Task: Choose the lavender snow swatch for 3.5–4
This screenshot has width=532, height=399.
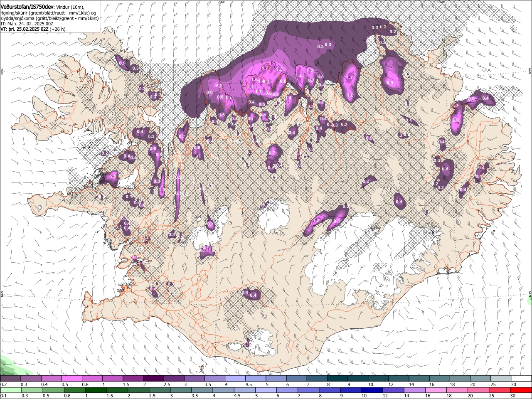Action: pos(214,379)
